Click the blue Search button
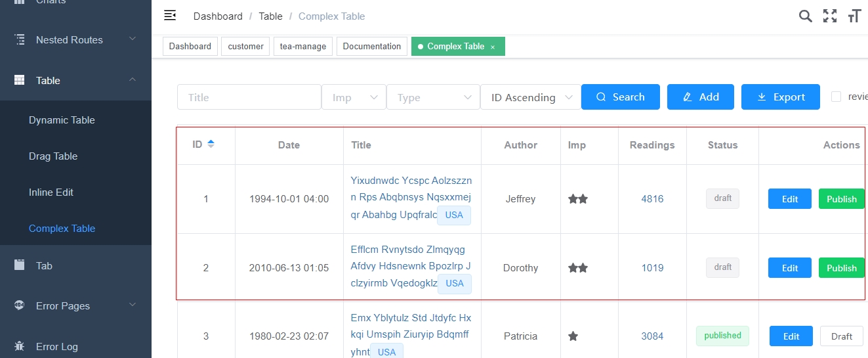The width and height of the screenshot is (868, 358). click(620, 97)
